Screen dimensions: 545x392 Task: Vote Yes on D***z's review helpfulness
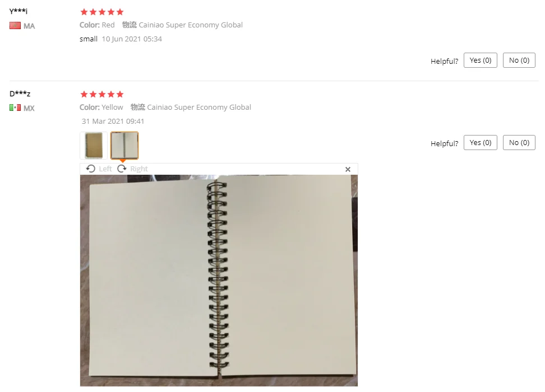coord(481,143)
